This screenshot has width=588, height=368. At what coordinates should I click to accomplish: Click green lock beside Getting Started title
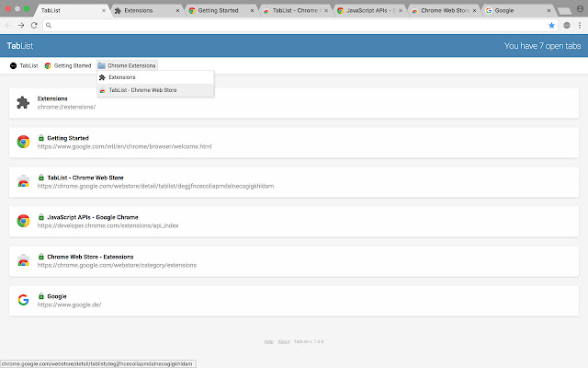(x=41, y=138)
